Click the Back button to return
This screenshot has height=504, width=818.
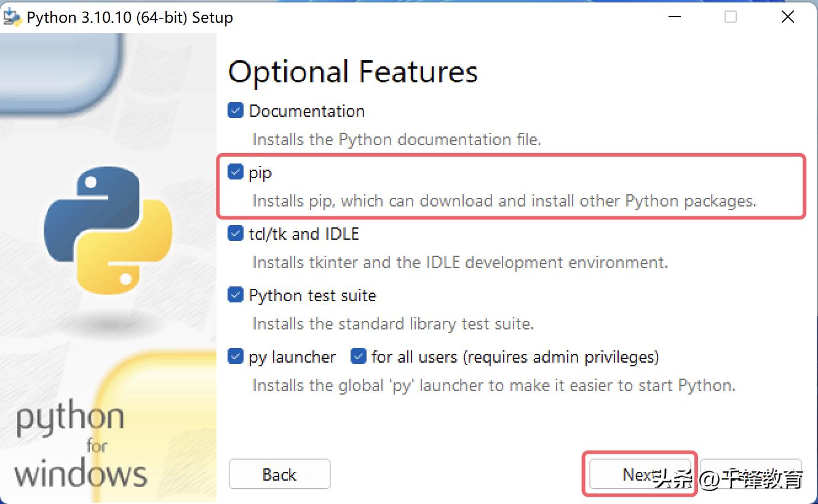pyautogui.click(x=279, y=474)
